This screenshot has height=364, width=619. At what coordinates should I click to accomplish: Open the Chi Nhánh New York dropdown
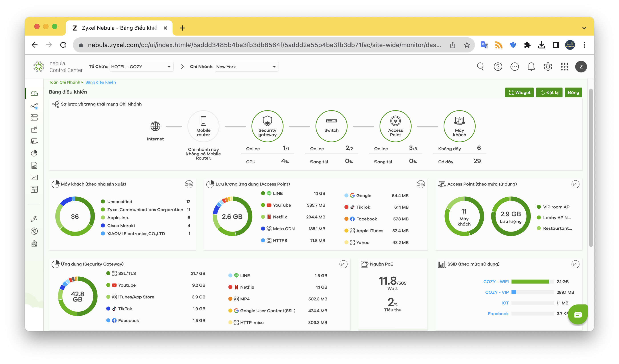pyautogui.click(x=246, y=67)
